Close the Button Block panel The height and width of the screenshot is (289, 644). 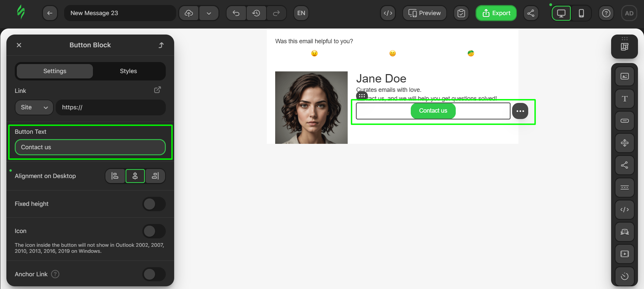pyautogui.click(x=19, y=45)
